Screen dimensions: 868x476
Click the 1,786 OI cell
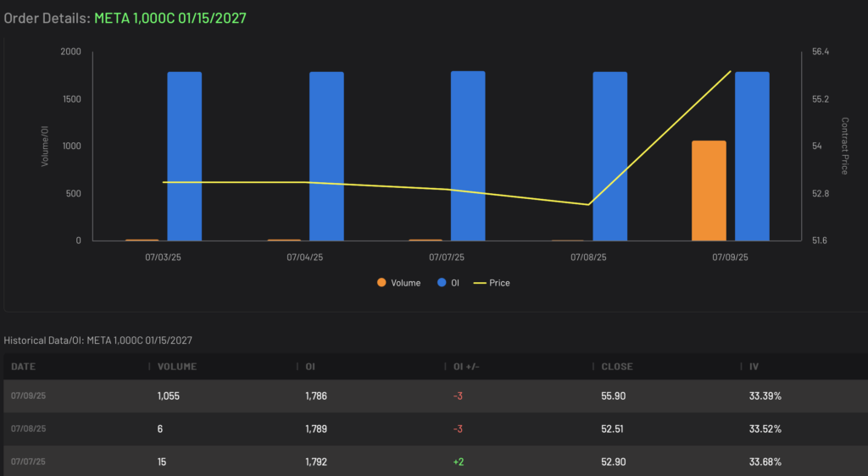tap(316, 396)
